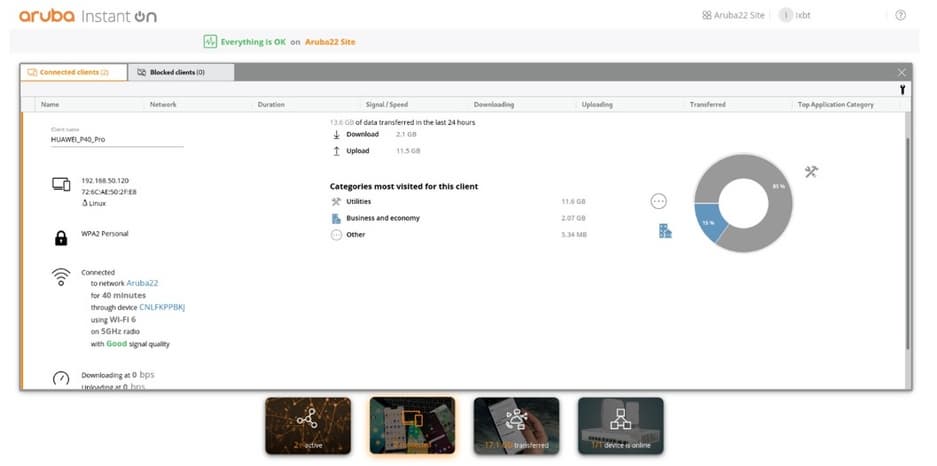
Task: Click the 11.6 GB Utilities value
Action: coord(573,202)
